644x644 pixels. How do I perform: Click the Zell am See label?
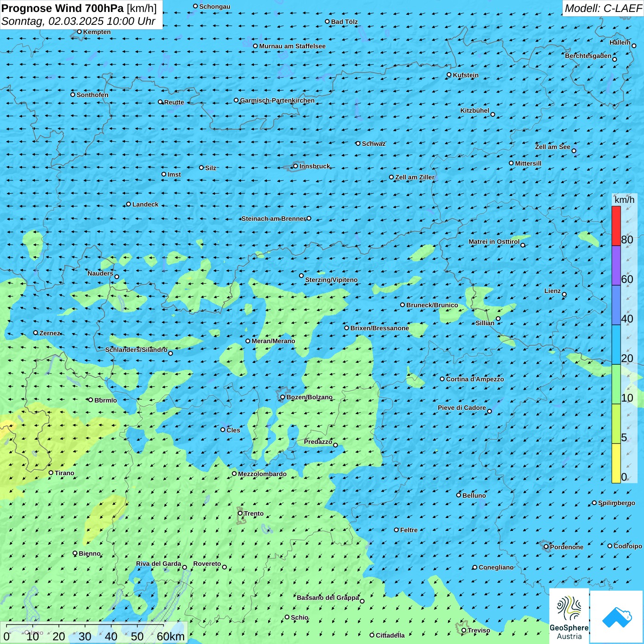(x=552, y=147)
